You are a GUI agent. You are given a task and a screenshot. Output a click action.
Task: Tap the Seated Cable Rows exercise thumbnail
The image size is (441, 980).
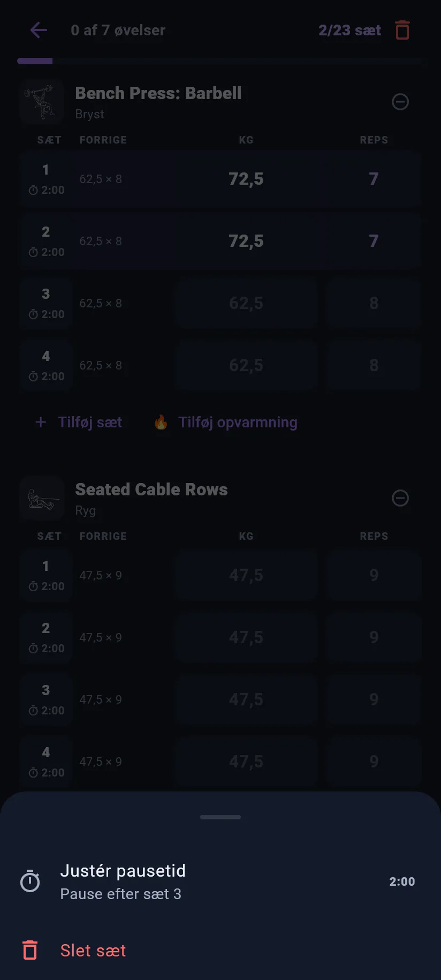[42, 498]
